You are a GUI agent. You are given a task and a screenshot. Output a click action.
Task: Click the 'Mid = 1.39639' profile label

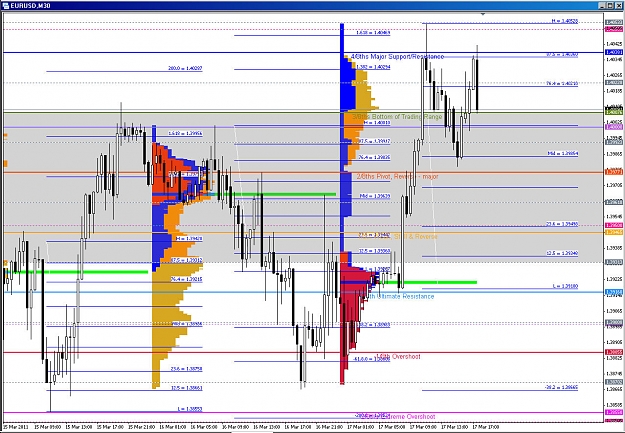(x=375, y=196)
